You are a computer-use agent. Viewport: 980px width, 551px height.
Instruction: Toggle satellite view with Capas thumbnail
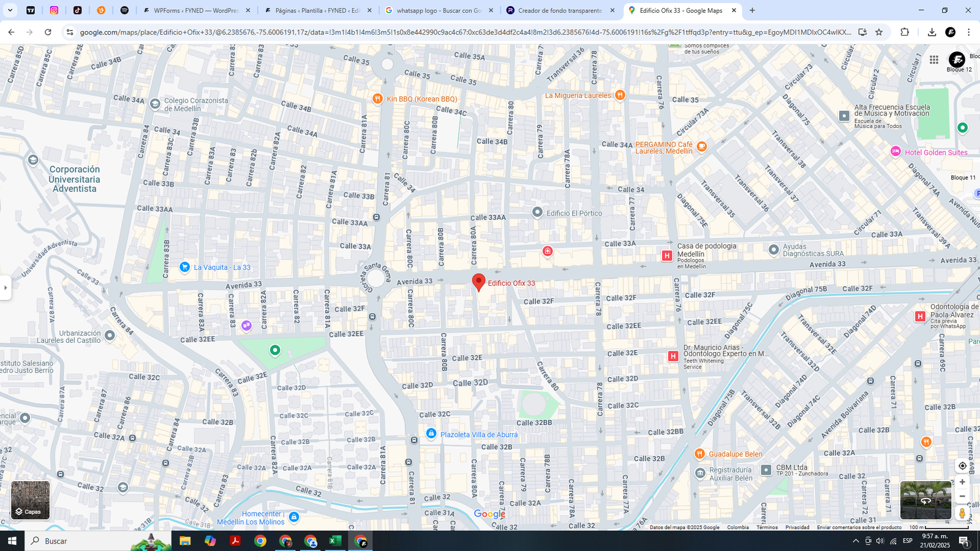(30, 500)
